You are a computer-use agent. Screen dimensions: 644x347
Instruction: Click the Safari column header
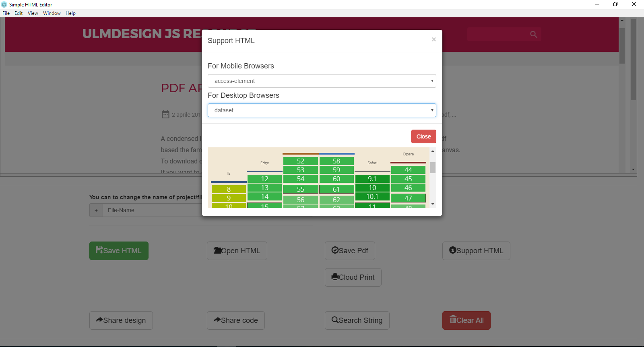(x=372, y=163)
